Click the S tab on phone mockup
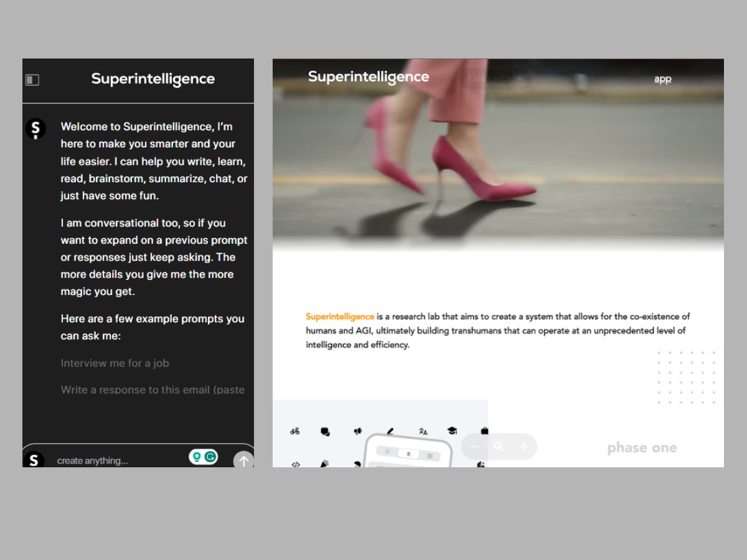Image resolution: width=747 pixels, height=560 pixels. click(x=408, y=454)
